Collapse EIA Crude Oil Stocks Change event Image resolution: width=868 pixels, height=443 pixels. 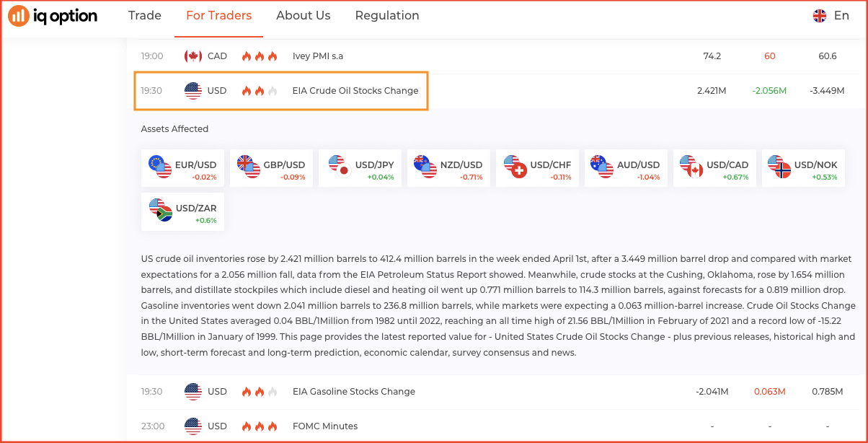(355, 91)
